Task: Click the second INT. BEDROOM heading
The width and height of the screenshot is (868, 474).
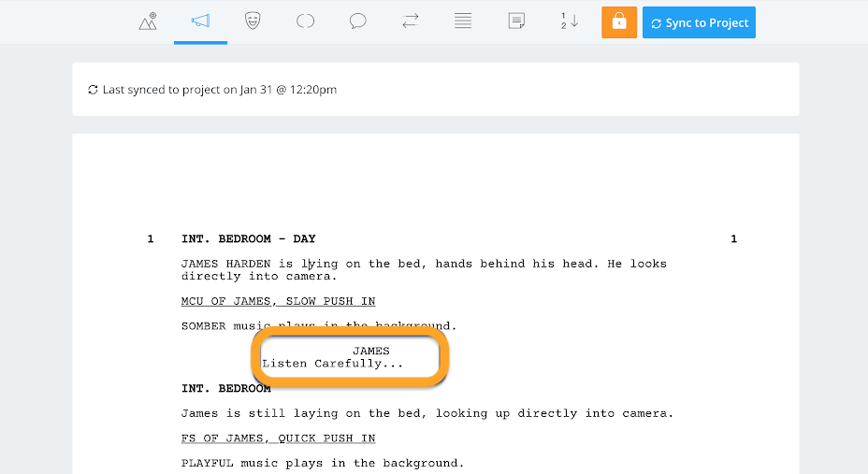Action: (x=225, y=388)
